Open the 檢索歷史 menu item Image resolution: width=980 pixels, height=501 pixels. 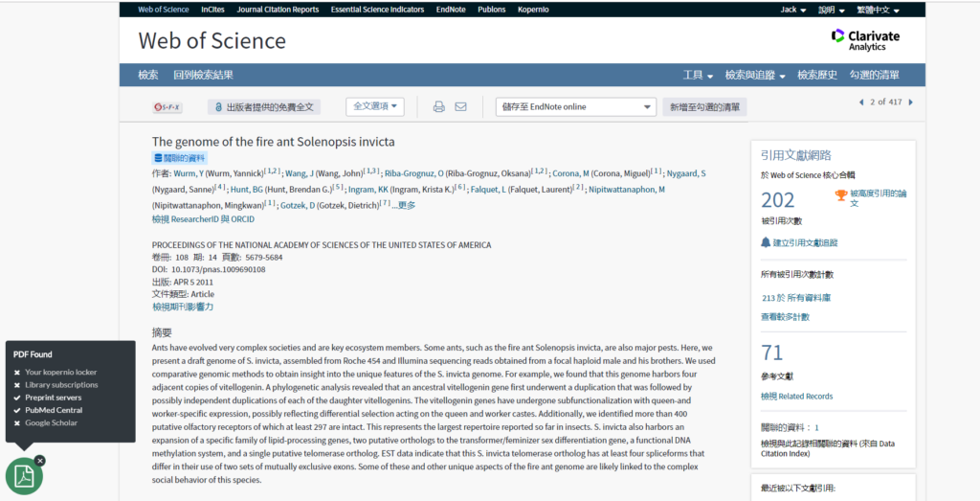[817, 76]
